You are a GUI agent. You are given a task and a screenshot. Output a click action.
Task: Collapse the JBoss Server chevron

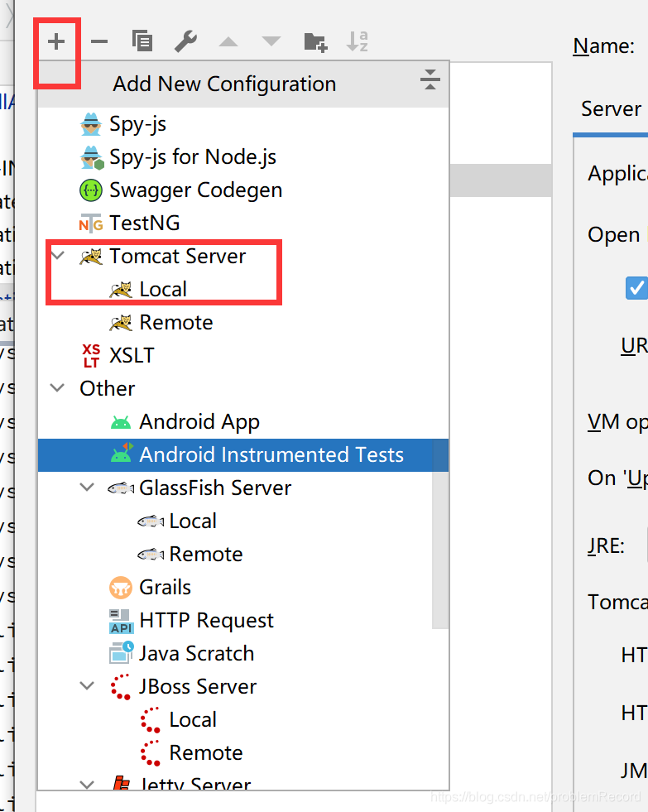[x=88, y=686]
